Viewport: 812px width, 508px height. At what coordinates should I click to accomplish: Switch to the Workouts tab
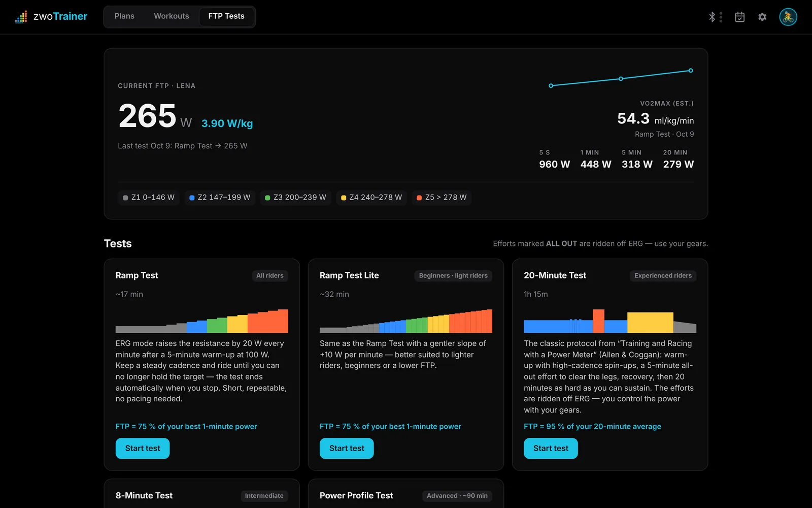pyautogui.click(x=172, y=16)
